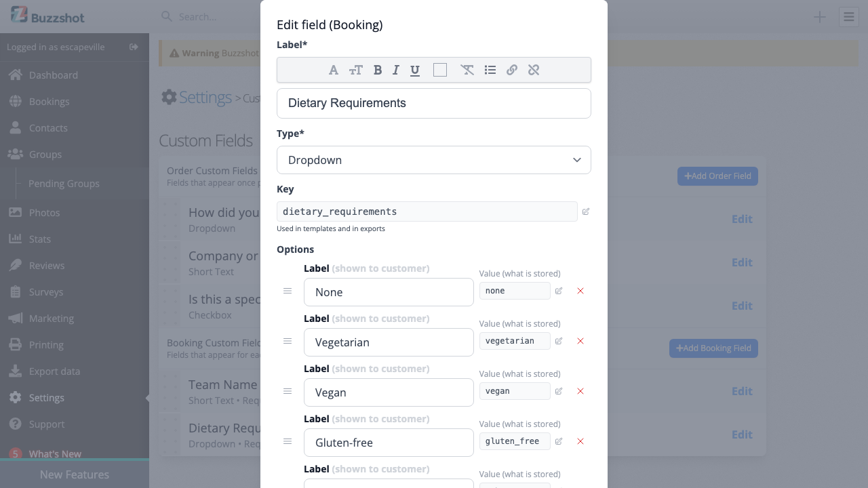Click the Marketing megaphone icon in sidebar
This screenshot has height=488, width=868.
pyautogui.click(x=16, y=319)
